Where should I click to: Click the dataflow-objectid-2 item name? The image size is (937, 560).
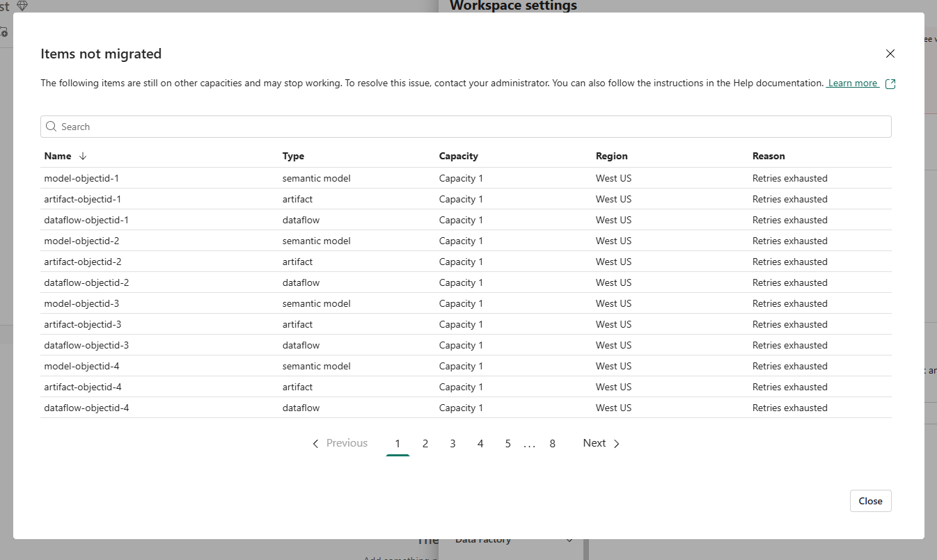86,282
